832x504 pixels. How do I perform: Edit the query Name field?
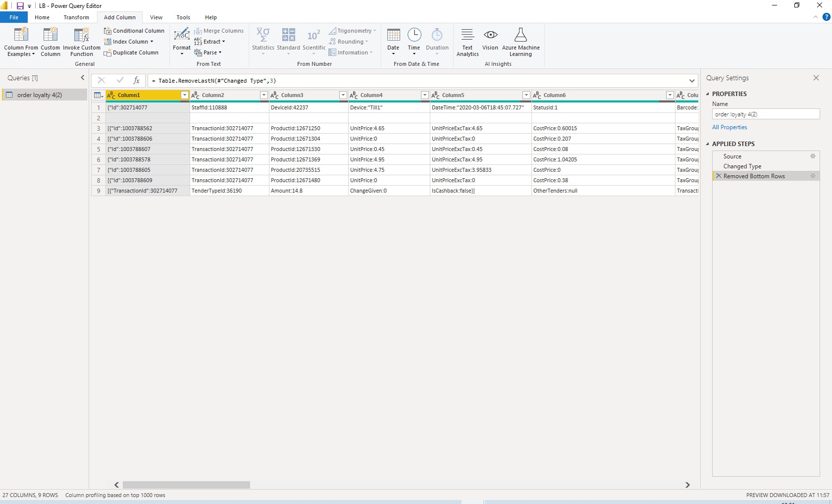[x=766, y=114]
